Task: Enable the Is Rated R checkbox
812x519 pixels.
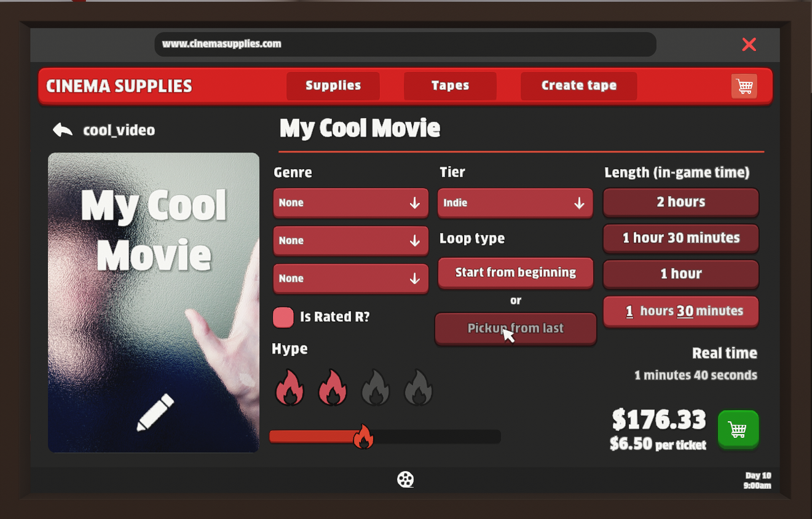Action: pyautogui.click(x=283, y=317)
